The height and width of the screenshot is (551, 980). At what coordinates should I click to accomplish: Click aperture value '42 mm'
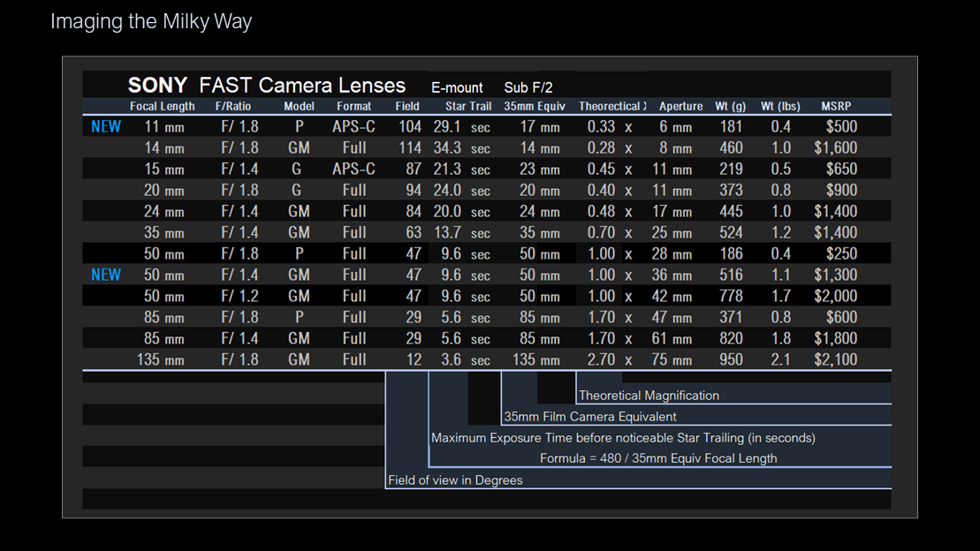coord(672,296)
